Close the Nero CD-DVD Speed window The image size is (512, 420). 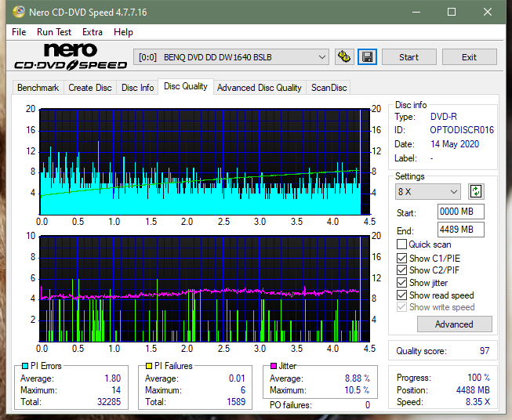coord(488,12)
